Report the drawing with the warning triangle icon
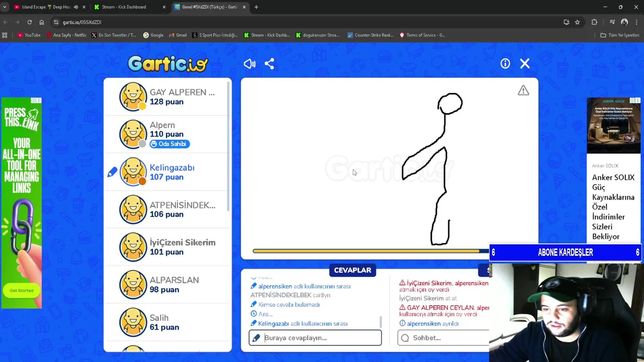 pyautogui.click(x=523, y=90)
